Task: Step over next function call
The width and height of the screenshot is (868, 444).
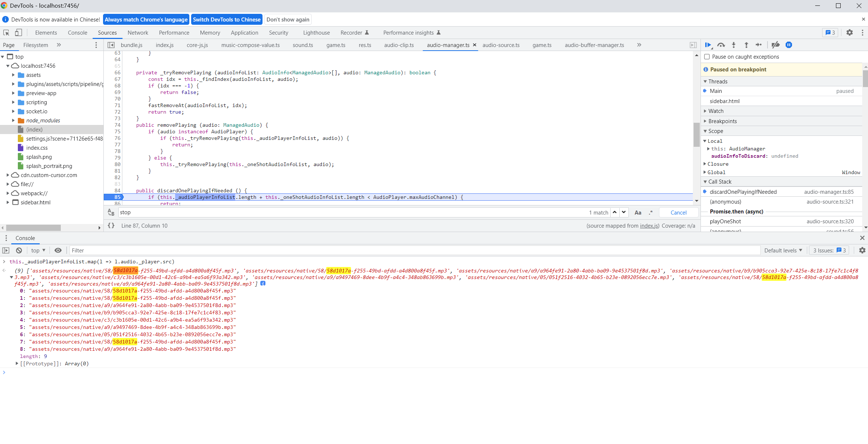Action: coord(721,45)
